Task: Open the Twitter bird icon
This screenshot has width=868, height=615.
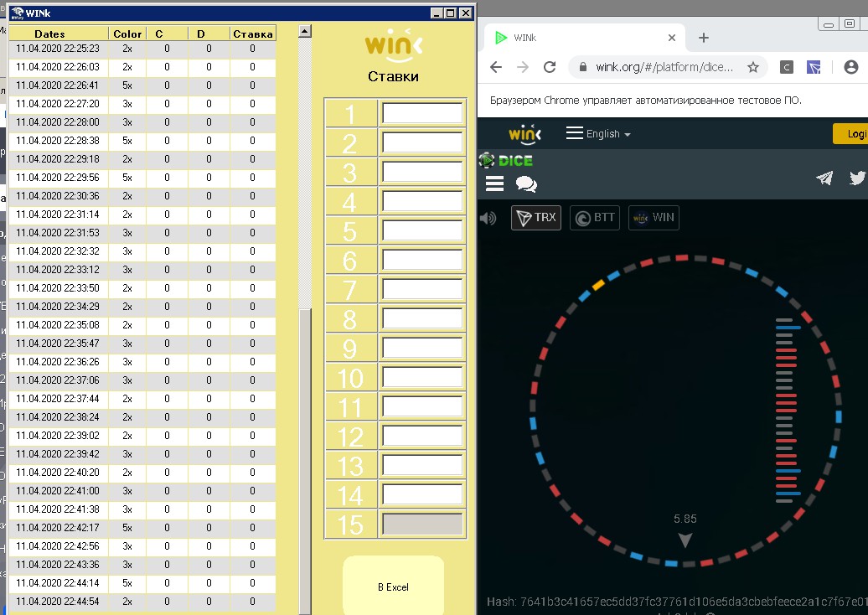Action: (x=857, y=178)
